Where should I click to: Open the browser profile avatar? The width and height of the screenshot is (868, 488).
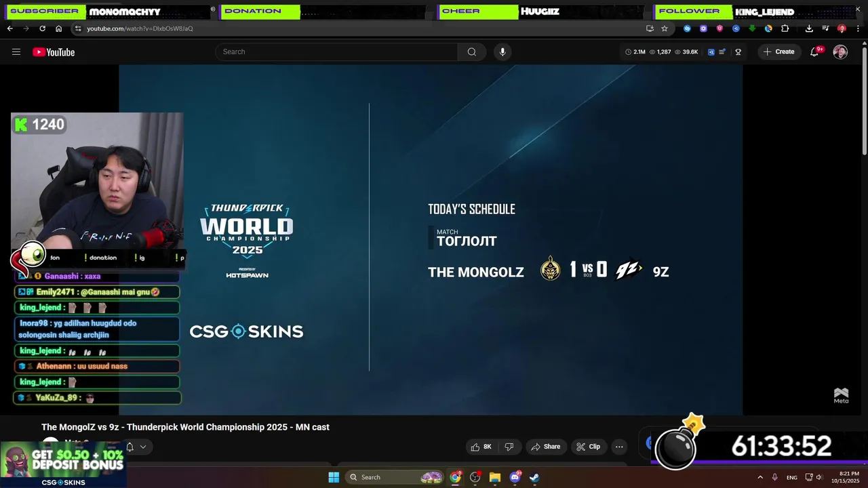click(842, 28)
